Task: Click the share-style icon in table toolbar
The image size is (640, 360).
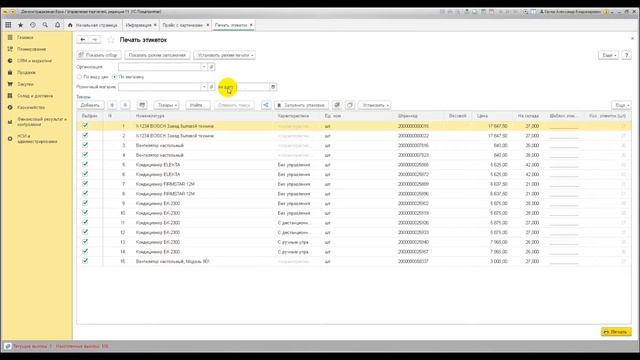Action: click(x=266, y=105)
